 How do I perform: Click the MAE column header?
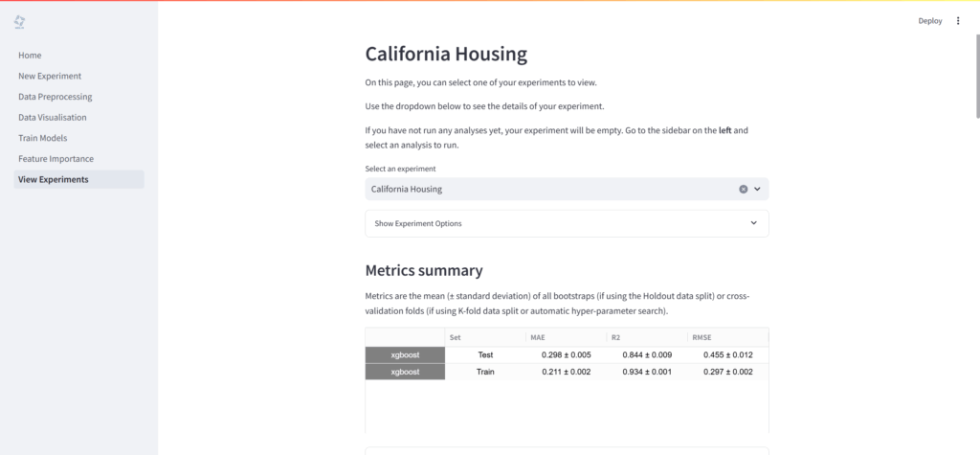[566, 337]
